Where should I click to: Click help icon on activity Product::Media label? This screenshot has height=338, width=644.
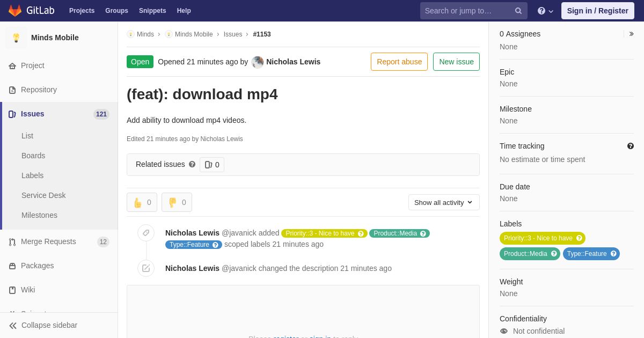pyautogui.click(x=423, y=233)
